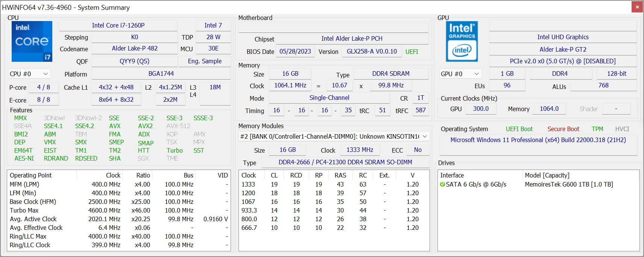Select the MemoiresTek G600 1TB drive entry

tap(569, 185)
